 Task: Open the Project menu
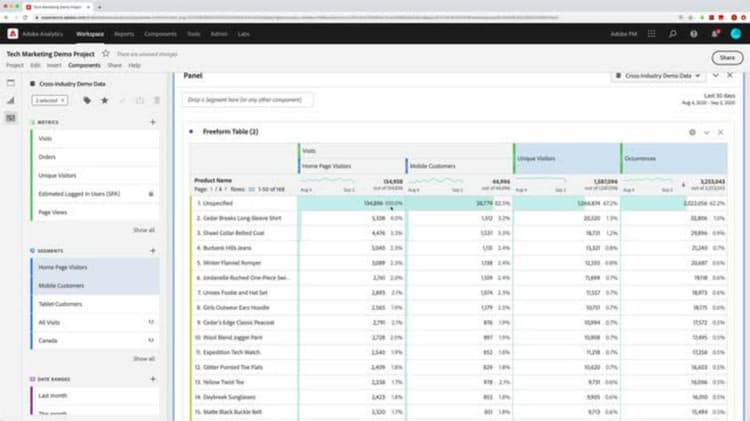click(x=15, y=65)
